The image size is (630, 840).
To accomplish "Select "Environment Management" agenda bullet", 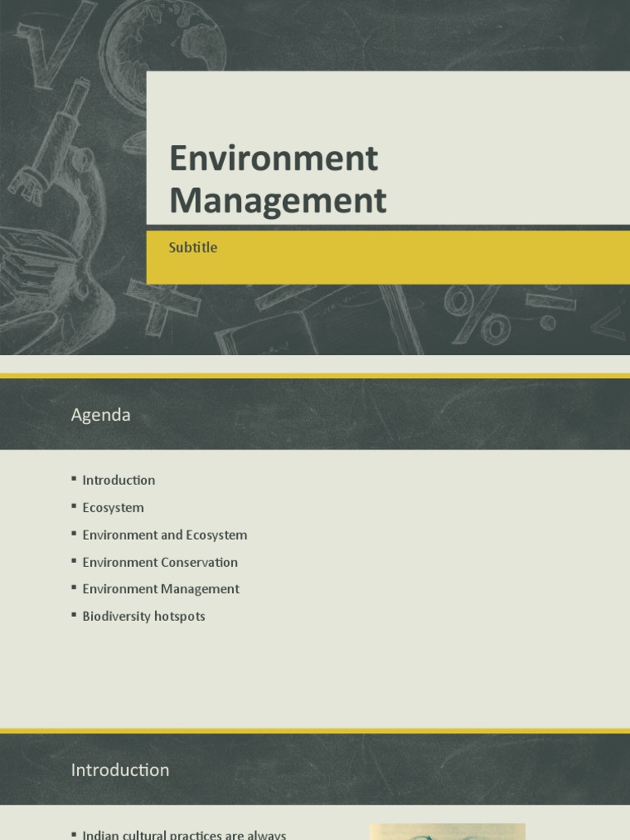I will click(x=161, y=589).
